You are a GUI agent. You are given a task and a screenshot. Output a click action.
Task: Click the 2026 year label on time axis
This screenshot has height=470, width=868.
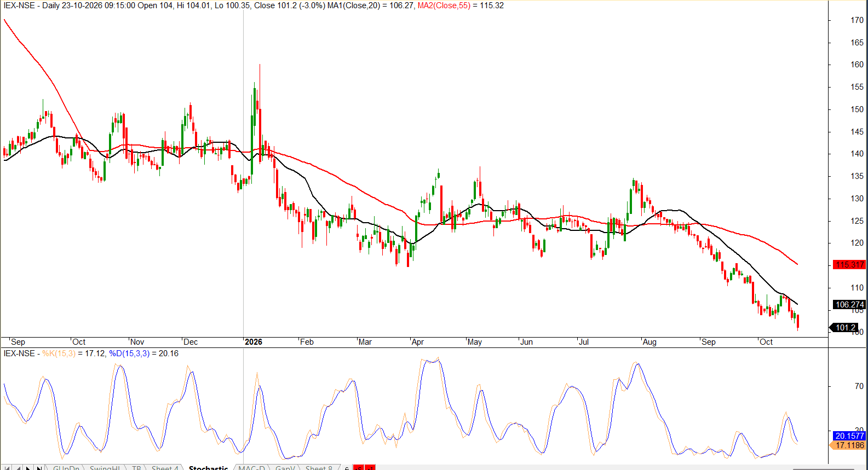[254, 342]
